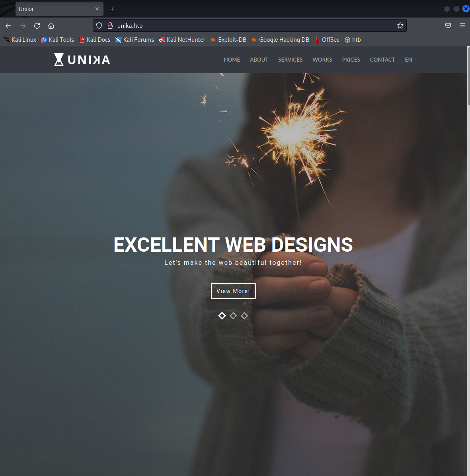
Task: Open a new tab with the plus button
Action: click(x=112, y=9)
